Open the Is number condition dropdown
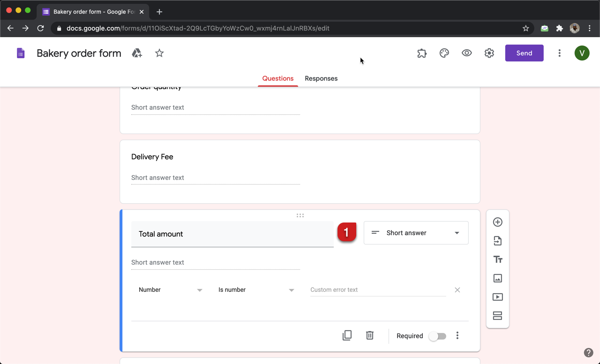Screen dimensions: 600x364 tap(256, 290)
